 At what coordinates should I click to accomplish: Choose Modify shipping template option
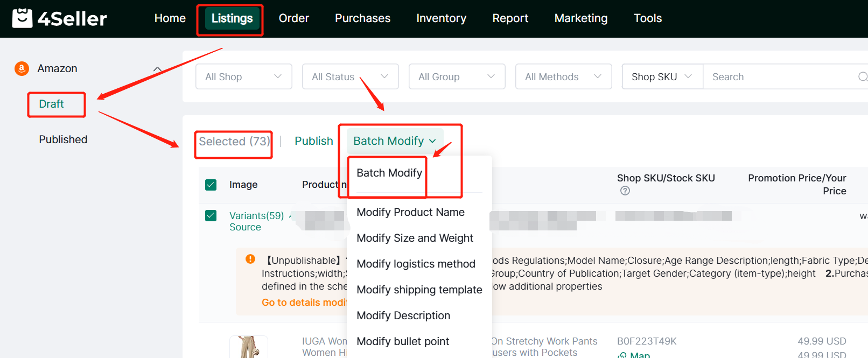click(419, 290)
